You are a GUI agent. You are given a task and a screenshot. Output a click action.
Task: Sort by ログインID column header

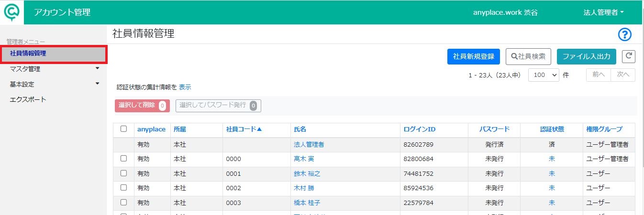pos(420,129)
